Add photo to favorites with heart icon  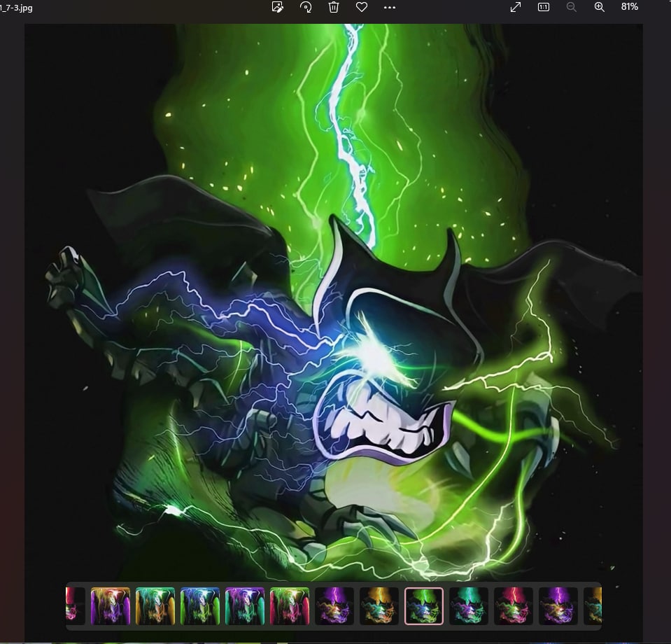pyautogui.click(x=362, y=7)
